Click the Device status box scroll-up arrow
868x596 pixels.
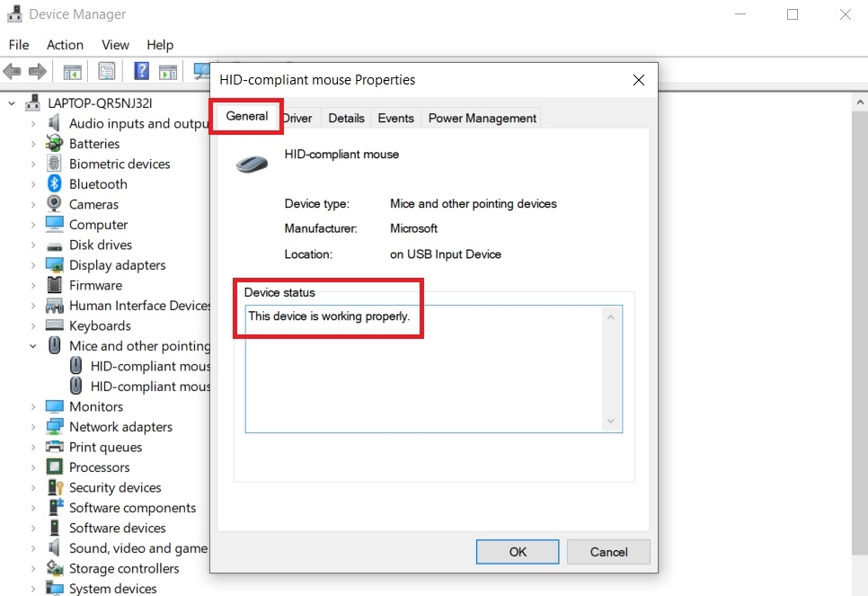point(611,317)
